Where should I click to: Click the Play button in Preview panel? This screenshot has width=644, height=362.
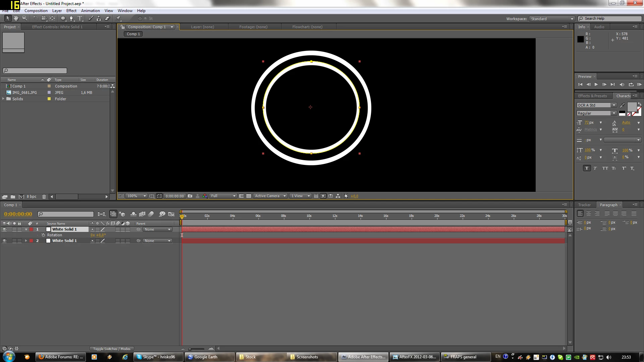point(596,84)
